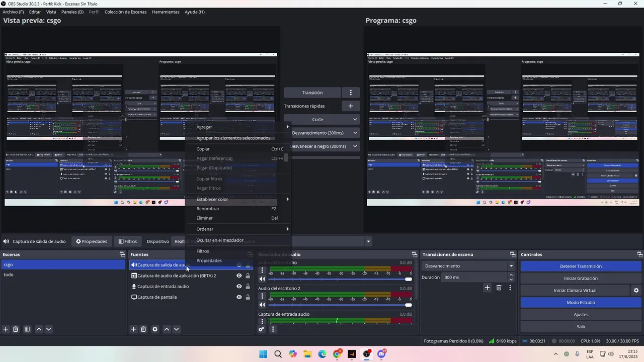Toggle visibility of Captura de entrada audio

[239, 287]
